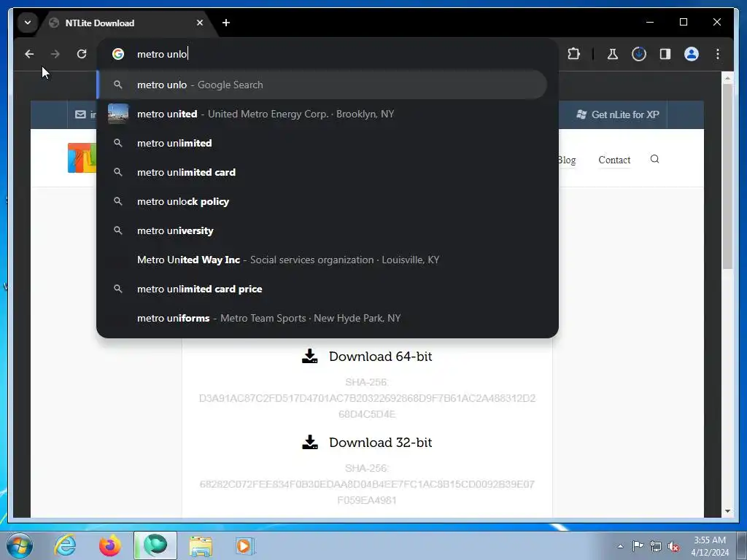Click the mail envelope icon in top bar
The width and height of the screenshot is (747, 560).
pos(80,114)
